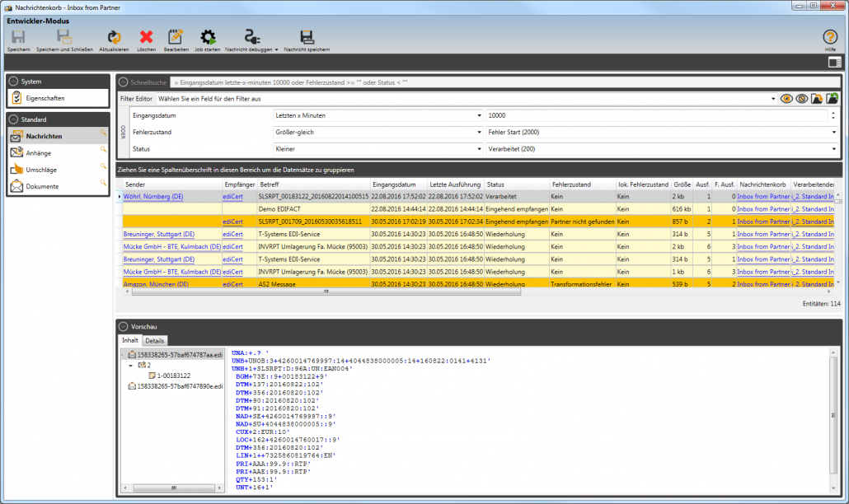Click search magnifier next to Dokumente
Image resolution: width=849 pixels, height=504 pixels.
103,183
